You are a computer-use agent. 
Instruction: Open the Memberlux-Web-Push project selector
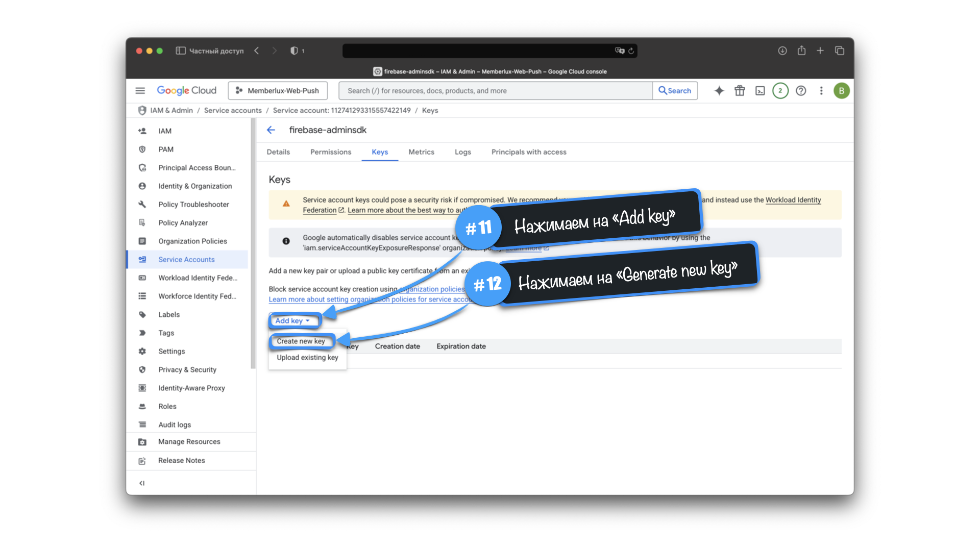pyautogui.click(x=278, y=91)
